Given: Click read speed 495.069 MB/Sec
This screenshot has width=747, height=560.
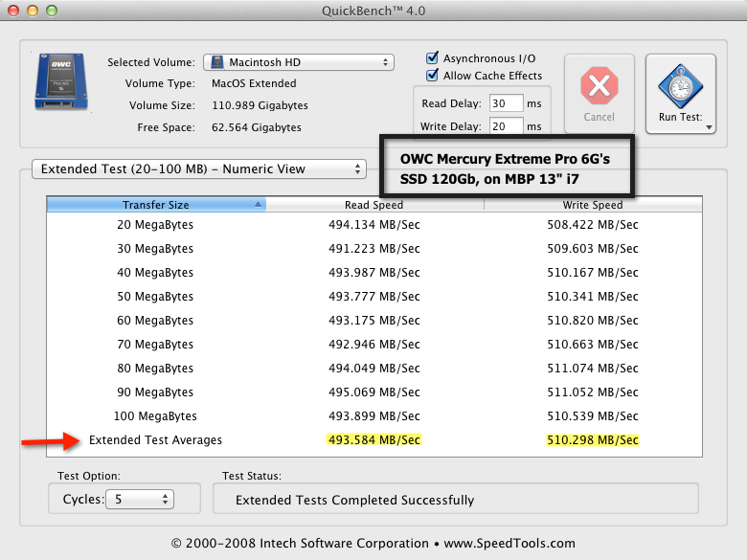Looking at the screenshot, I should (374, 392).
